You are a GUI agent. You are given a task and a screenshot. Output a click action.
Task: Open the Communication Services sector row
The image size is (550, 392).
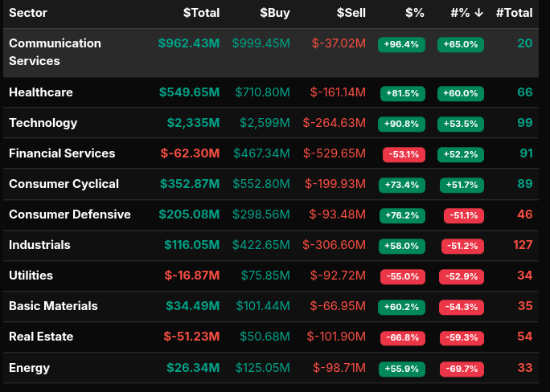(x=55, y=51)
